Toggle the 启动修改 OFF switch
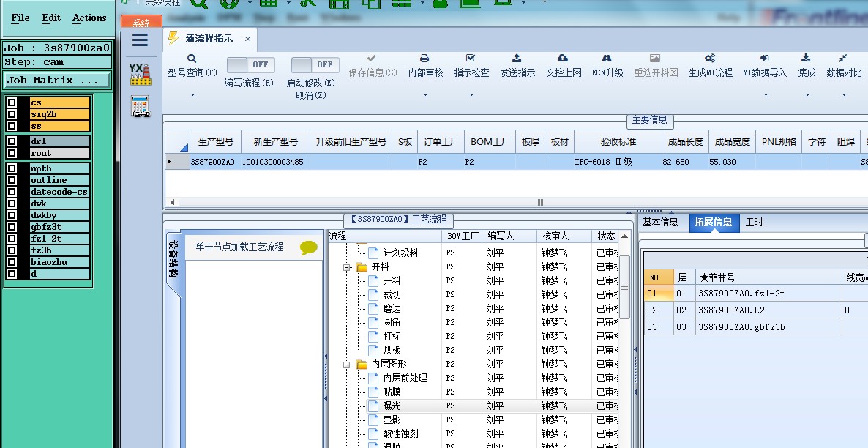Viewport: 868px width, 448px height. (x=315, y=65)
